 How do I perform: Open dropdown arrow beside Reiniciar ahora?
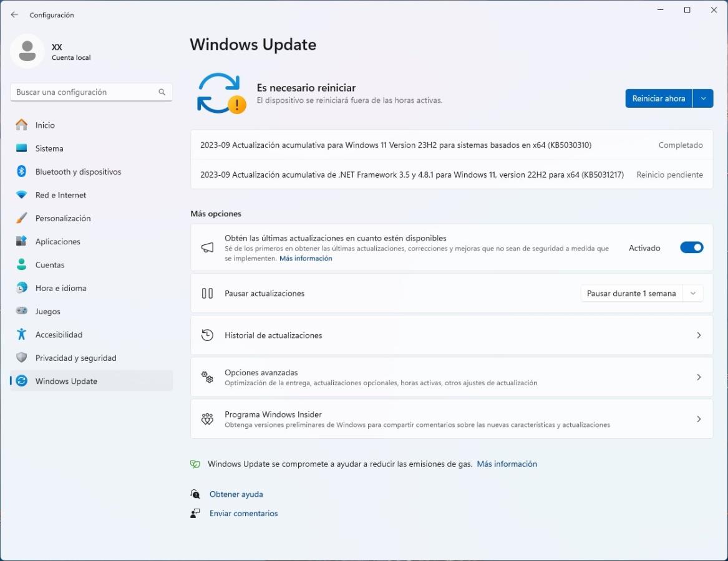coord(703,98)
